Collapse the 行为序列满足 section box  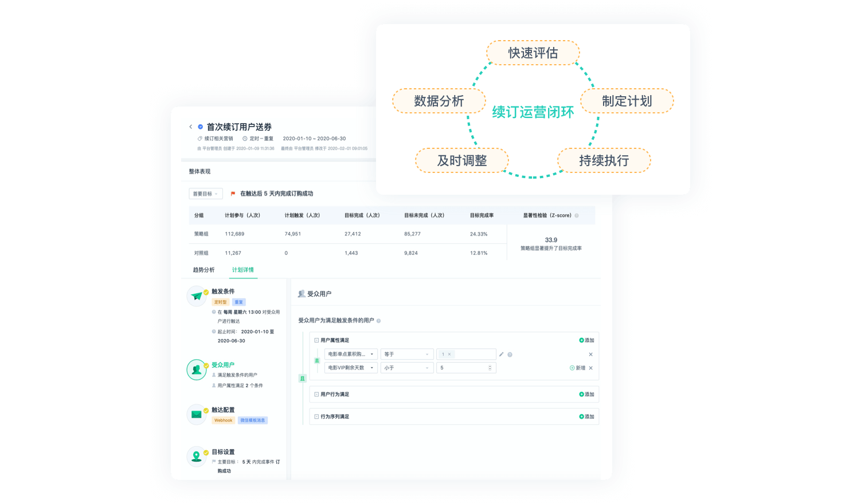pos(316,417)
